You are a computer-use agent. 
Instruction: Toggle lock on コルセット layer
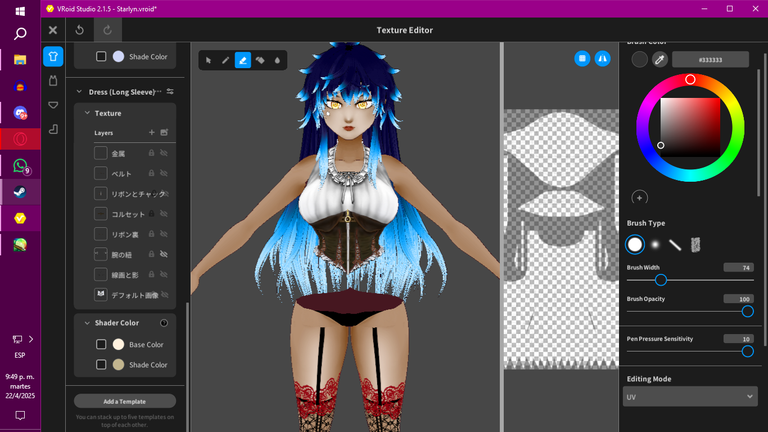tap(151, 214)
